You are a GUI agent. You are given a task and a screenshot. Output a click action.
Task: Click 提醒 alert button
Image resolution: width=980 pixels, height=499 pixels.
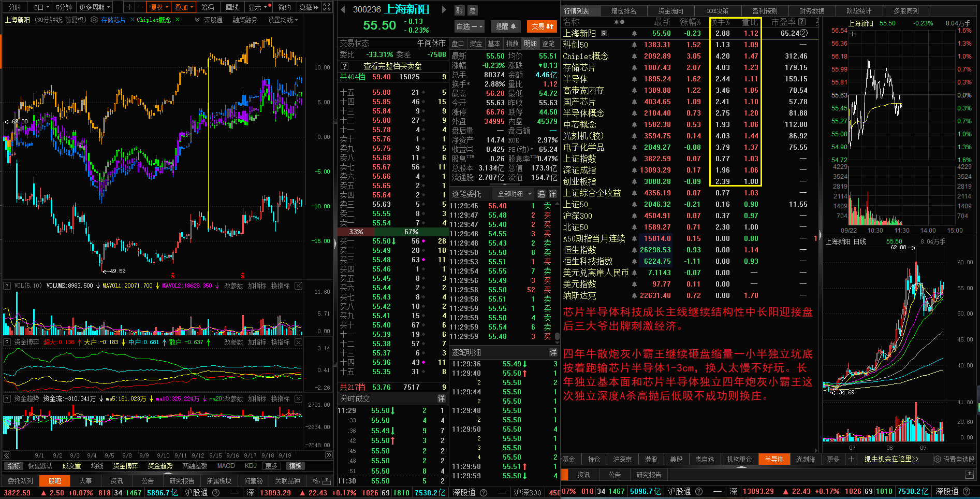point(506,26)
